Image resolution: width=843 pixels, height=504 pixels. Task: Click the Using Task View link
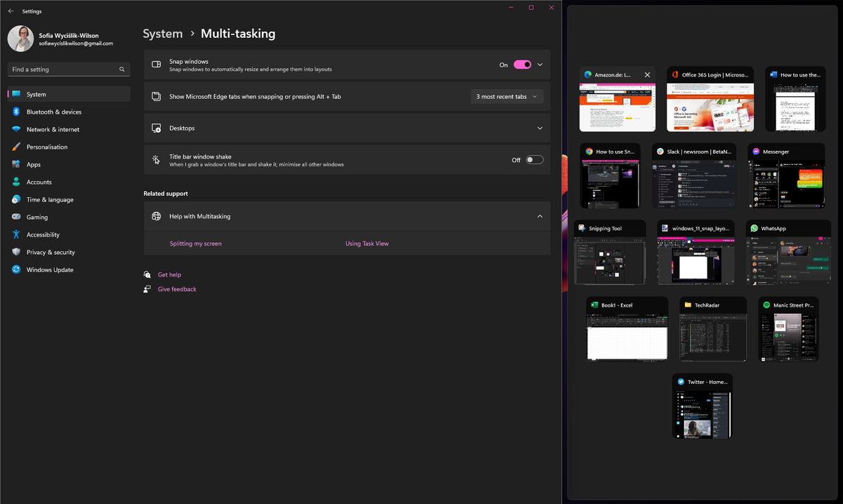[366, 243]
